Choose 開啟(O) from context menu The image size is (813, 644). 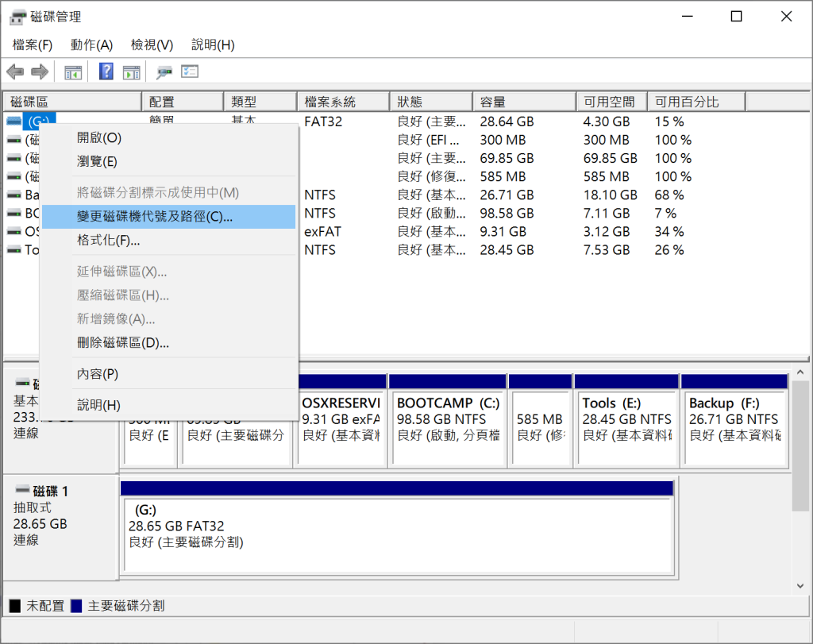coord(168,138)
